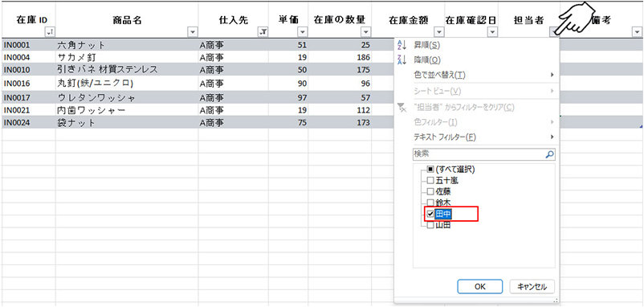The width and height of the screenshot is (644, 307).
Task: Toggle the (すべて選択) checkbox
Action: (430, 169)
